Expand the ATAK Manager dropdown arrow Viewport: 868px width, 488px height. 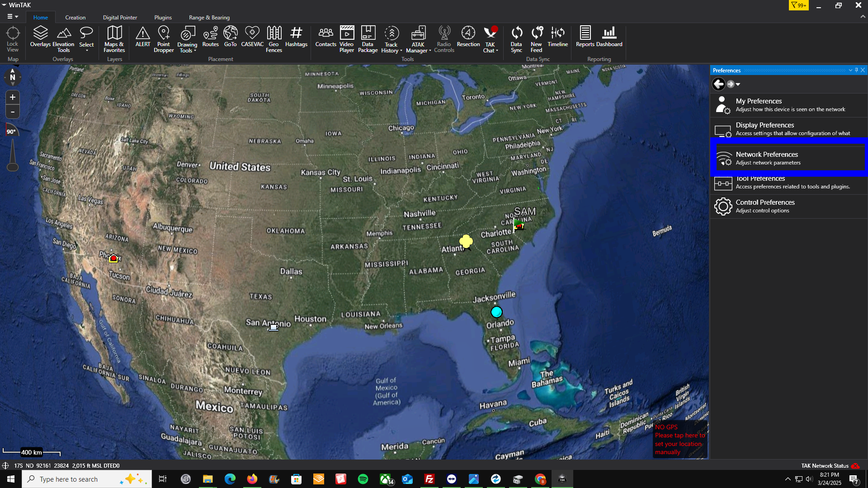coord(430,51)
